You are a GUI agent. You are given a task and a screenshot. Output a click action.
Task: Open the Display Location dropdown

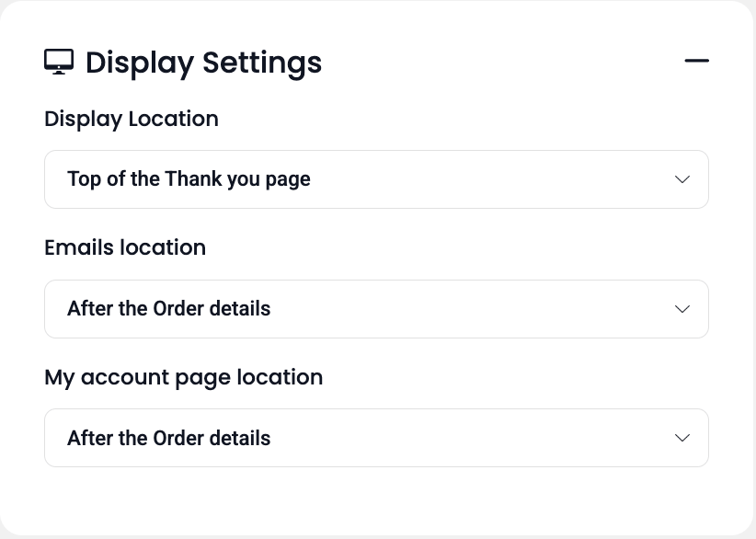pyautogui.click(x=376, y=179)
